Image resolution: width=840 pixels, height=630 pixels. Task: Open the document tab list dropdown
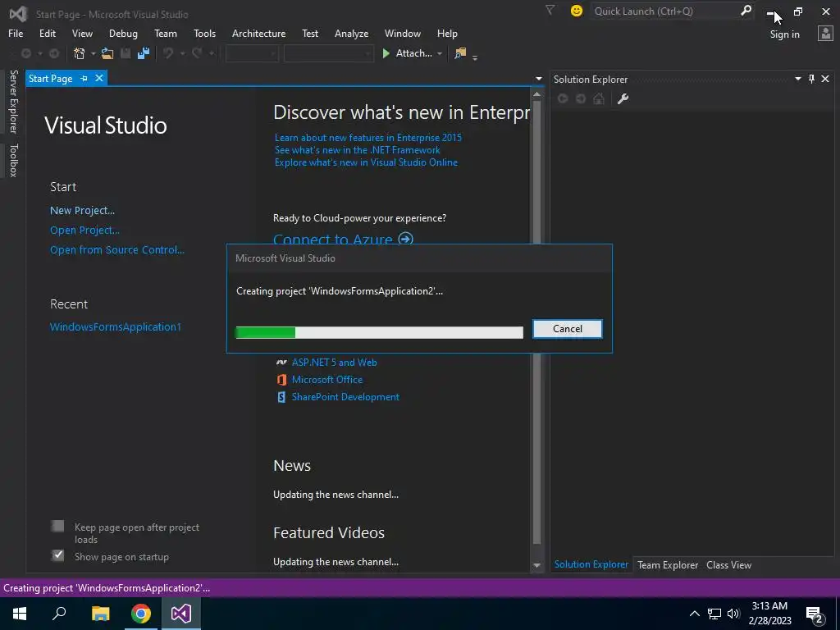(538, 79)
